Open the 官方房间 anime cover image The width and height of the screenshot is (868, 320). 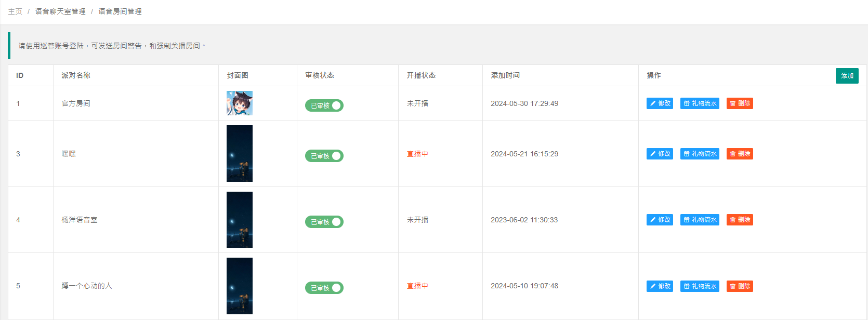pyautogui.click(x=240, y=103)
